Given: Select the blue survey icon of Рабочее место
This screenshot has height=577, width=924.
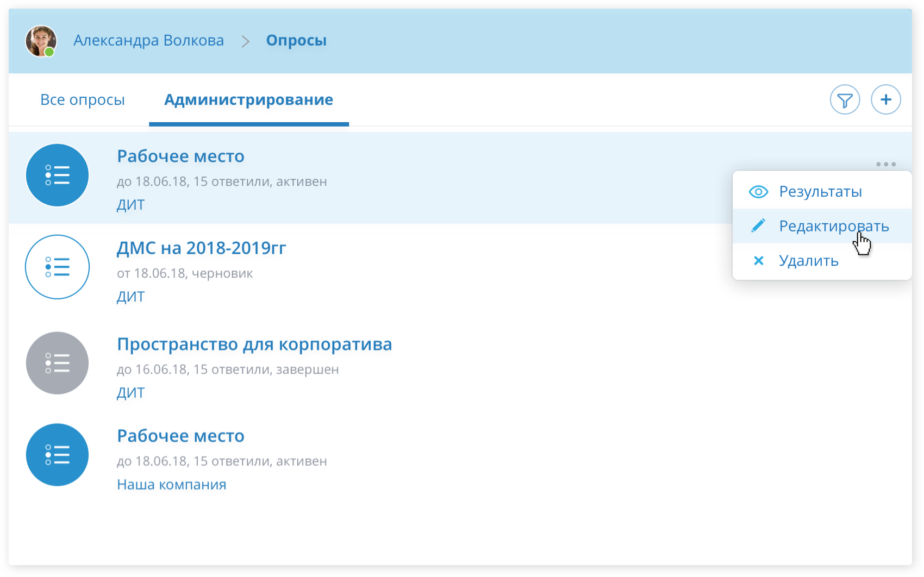Looking at the screenshot, I should tap(57, 174).
